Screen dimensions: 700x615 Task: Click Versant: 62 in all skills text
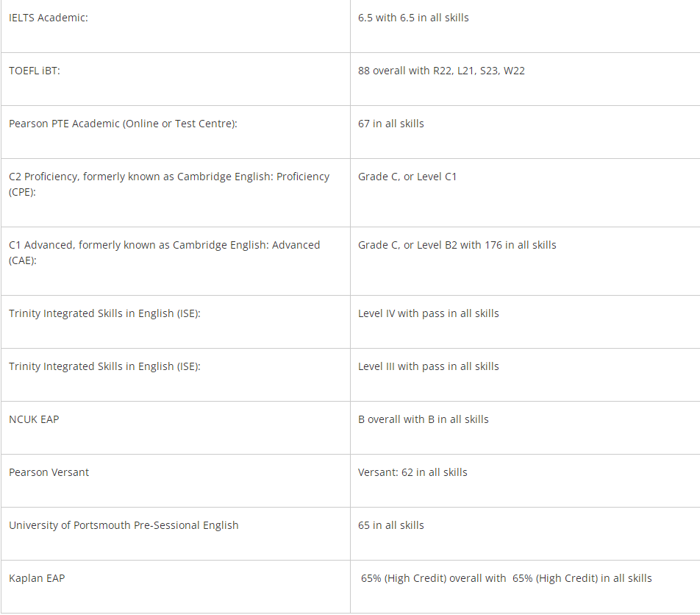click(413, 472)
